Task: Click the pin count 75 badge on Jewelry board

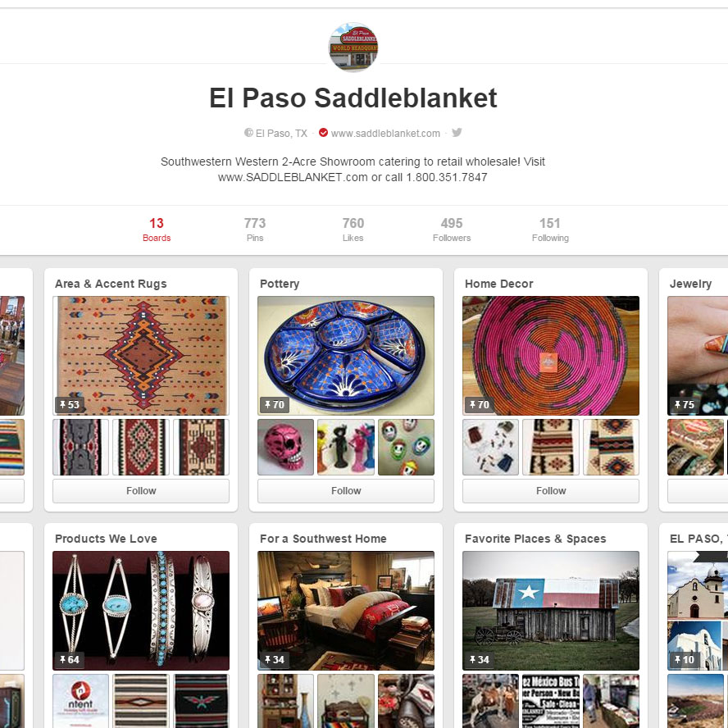Action: 685,404
